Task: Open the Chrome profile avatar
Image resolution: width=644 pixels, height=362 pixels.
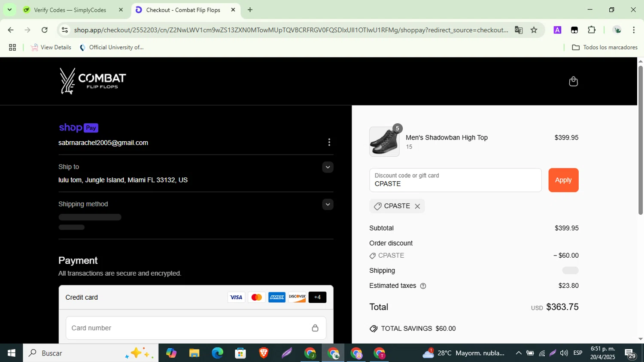Action: pyautogui.click(x=617, y=30)
